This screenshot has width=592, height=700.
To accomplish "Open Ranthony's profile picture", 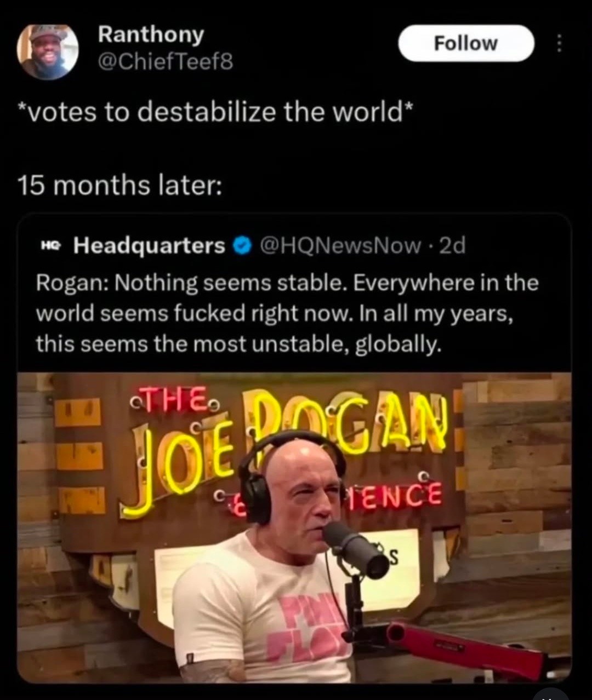I will click(x=48, y=51).
